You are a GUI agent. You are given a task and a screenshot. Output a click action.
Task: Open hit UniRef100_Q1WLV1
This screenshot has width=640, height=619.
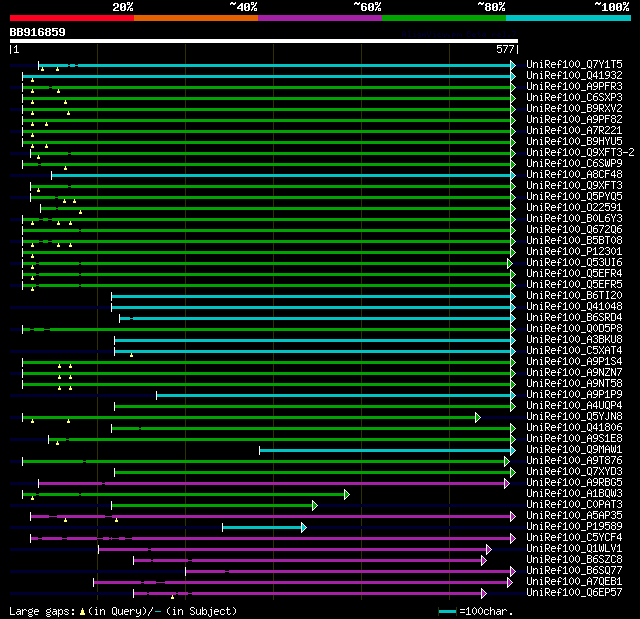(x=574, y=549)
